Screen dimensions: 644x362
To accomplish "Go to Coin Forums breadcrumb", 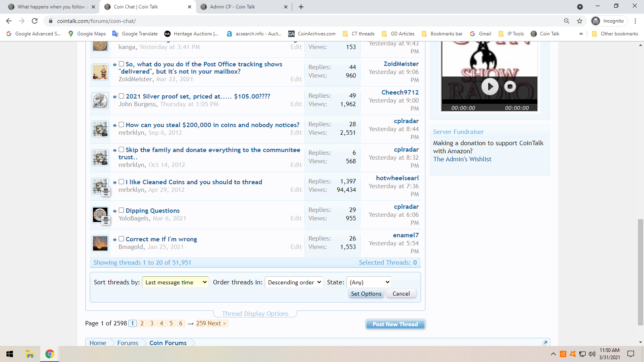I will 168,343.
